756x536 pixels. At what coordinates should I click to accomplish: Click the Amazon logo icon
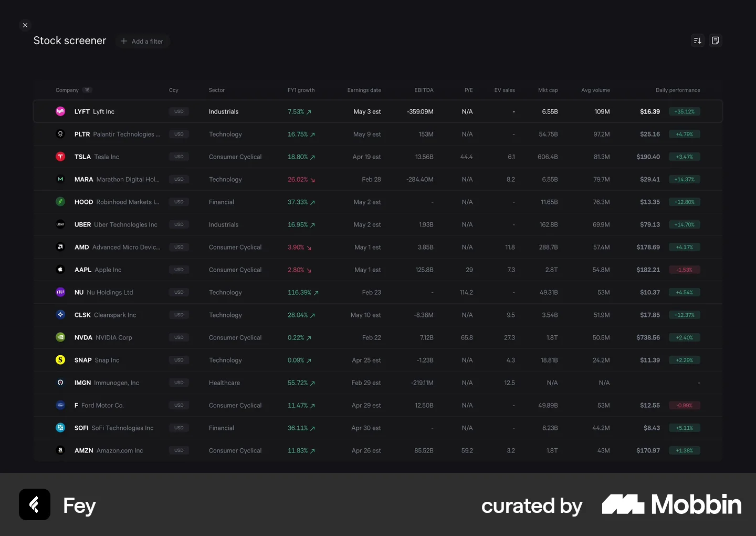[x=60, y=450]
